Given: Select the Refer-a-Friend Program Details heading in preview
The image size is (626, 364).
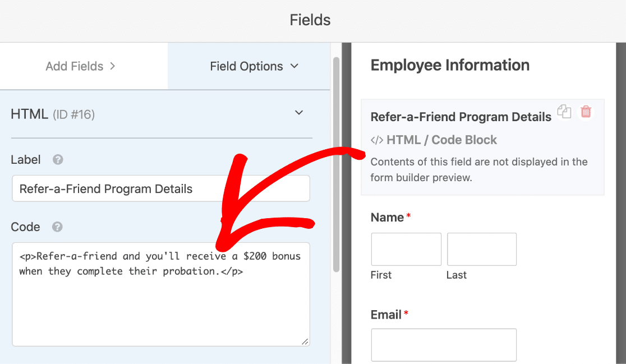Looking at the screenshot, I should pyautogui.click(x=461, y=117).
